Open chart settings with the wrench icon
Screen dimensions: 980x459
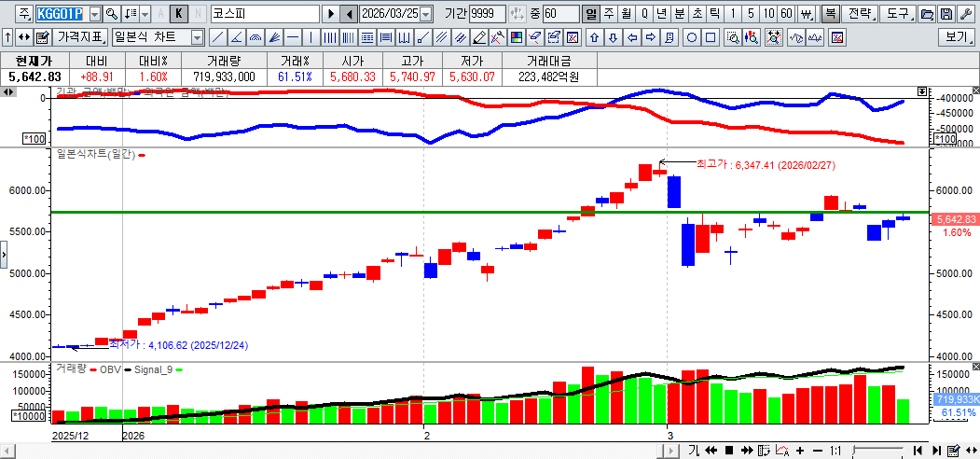pos(966,14)
